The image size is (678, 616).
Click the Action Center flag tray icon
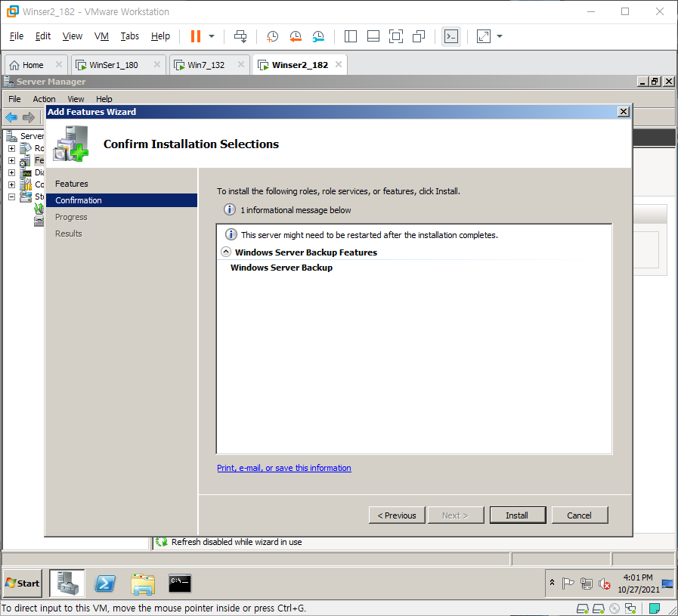568,583
